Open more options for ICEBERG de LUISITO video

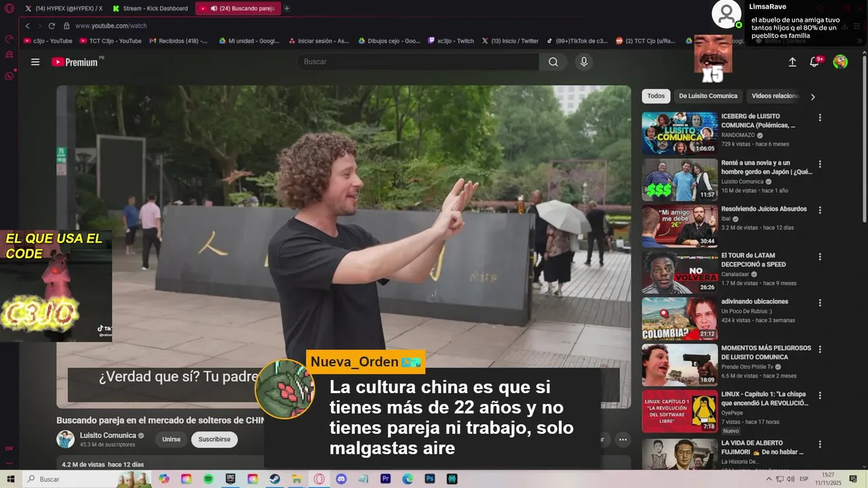coord(820,117)
